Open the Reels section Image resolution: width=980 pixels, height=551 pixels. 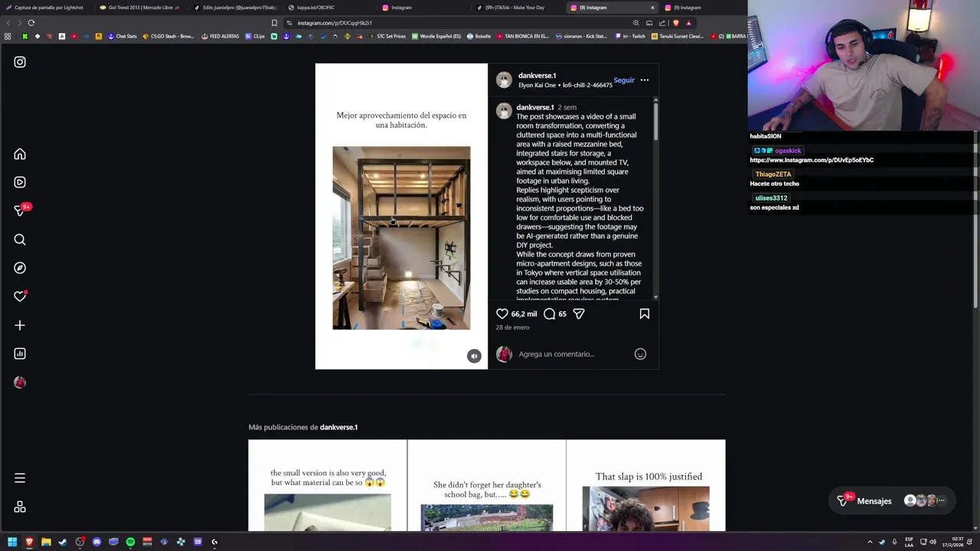click(20, 182)
